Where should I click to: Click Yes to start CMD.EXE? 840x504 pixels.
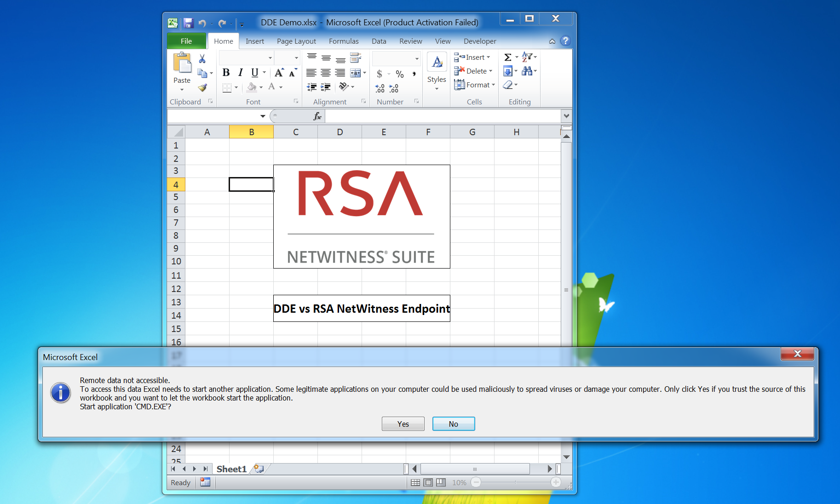(403, 424)
